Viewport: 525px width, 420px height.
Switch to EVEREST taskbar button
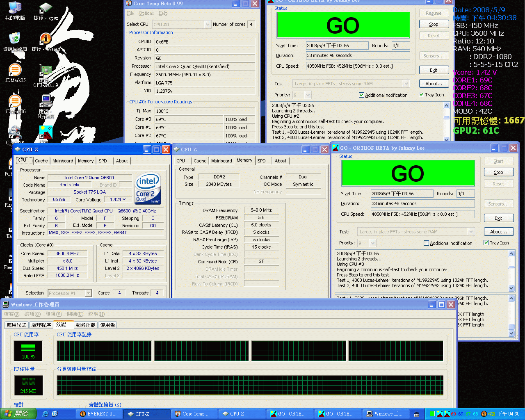[x=98, y=414]
